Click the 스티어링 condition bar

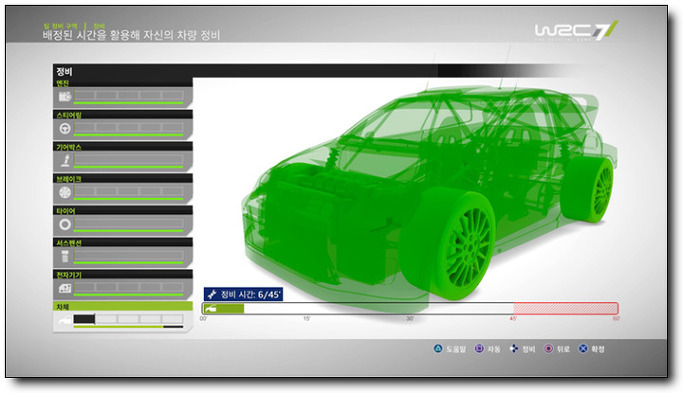[128, 129]
